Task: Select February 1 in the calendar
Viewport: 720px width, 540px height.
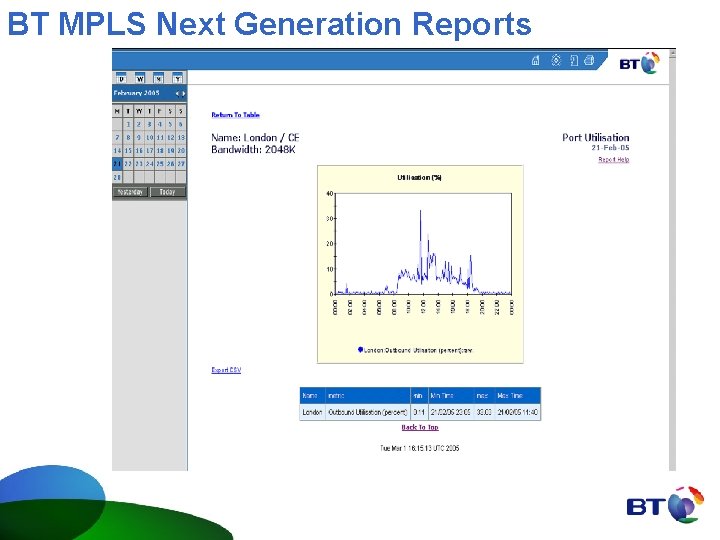Action: 128,124
